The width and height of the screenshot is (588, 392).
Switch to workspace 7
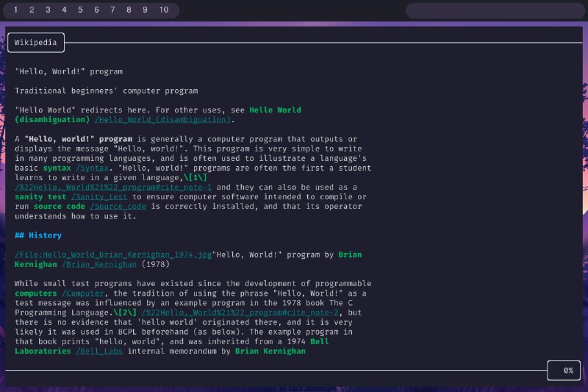click(x=112, y=10)
